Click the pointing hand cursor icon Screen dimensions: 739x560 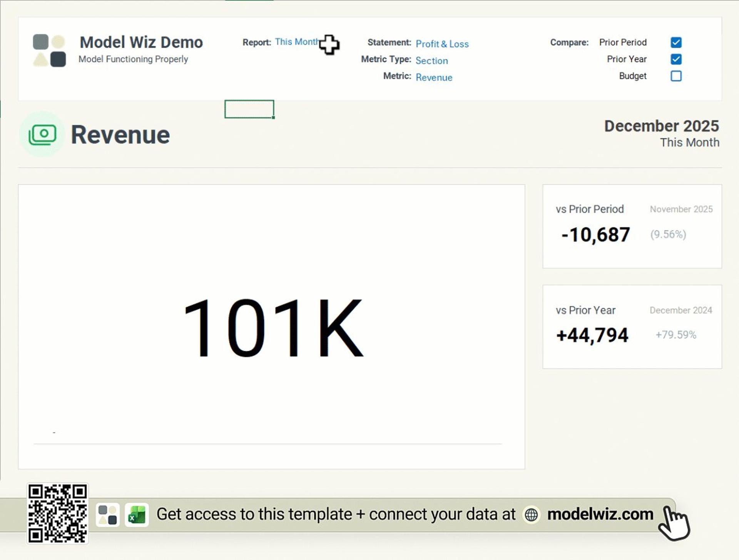[674, 523]
